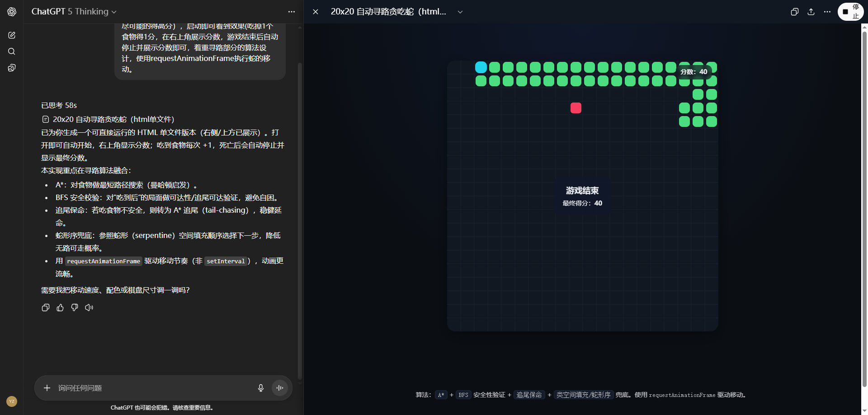The height and width of the screenshot is (415, 868).
Task: Play the response using the read aloud icon
Action: [x=89, y=308]
